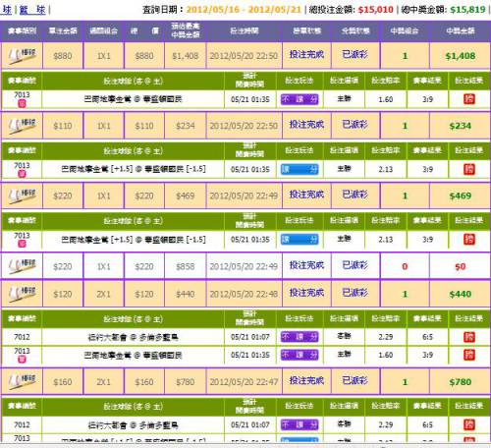Select the green $780 winnings amount

tap(461, 382)
